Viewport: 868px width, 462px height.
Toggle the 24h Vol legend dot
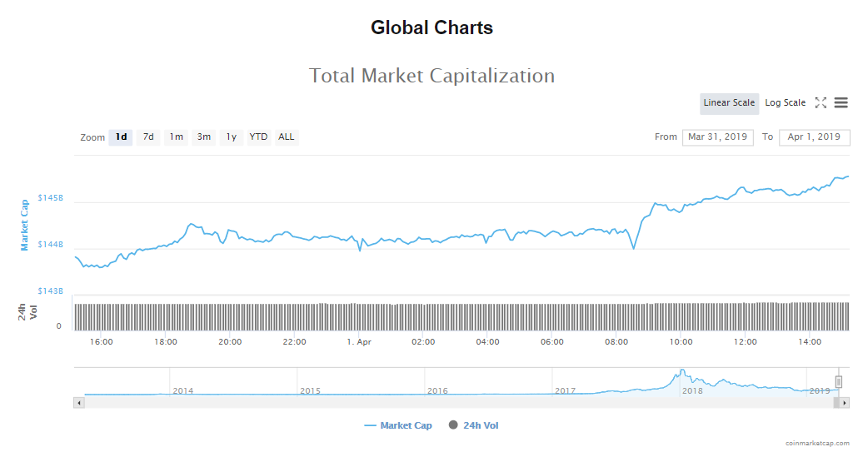tap(453, 425)
